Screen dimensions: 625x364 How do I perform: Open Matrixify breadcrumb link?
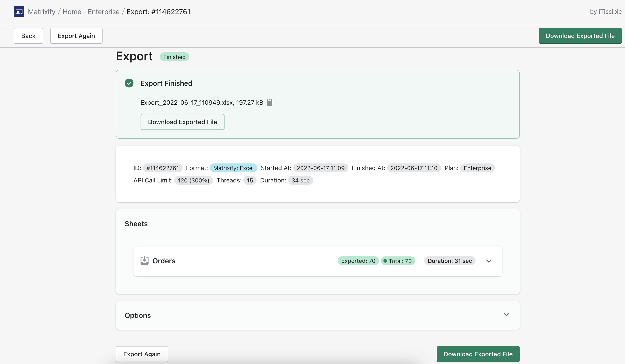point(42,12)
